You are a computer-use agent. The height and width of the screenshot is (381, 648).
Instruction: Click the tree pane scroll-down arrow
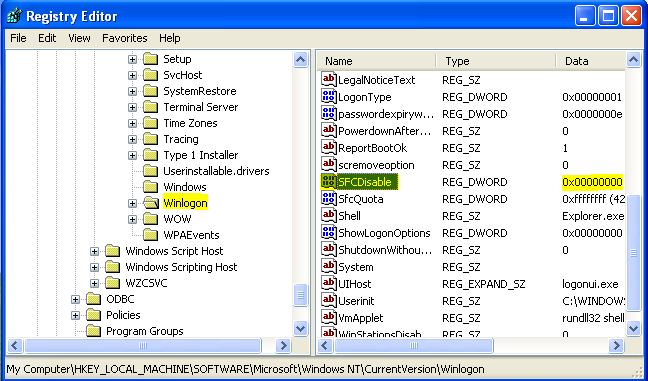point(300,329)
